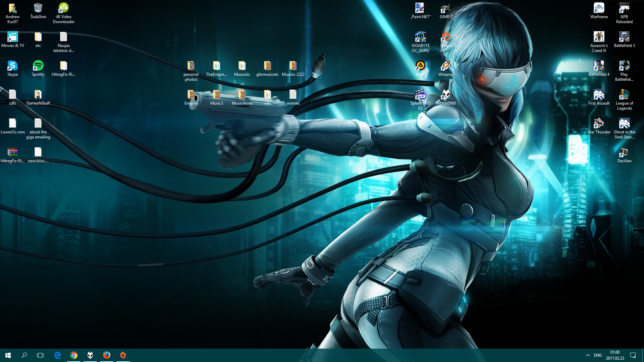The height and width of the screenshot is (362, 644).
Task: Launch Devilian game shortcut
Action: coord(624,155)
